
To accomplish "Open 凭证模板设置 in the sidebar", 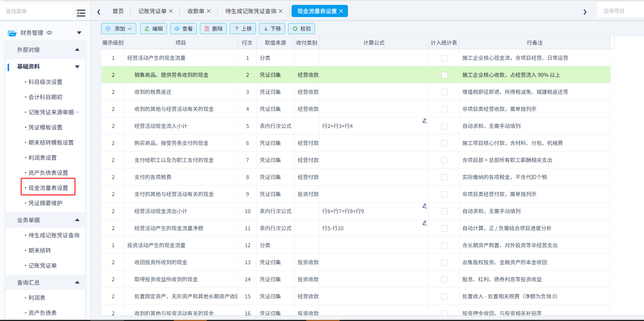I will pos(45,127).
